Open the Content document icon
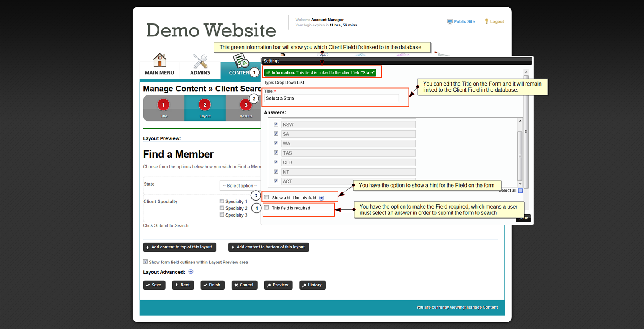This screenshot has width=644, height=329. coord(240,61)
